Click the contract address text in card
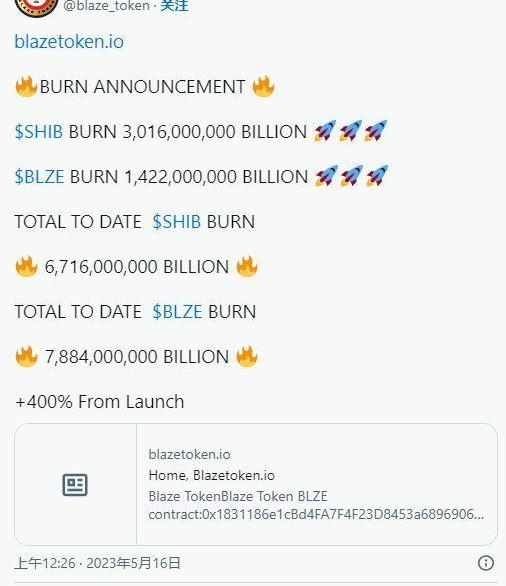 316,514
